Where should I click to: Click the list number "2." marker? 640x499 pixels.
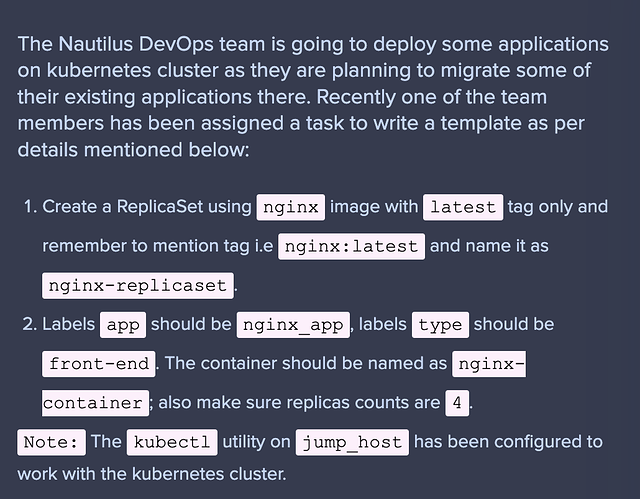pyautogui.click(x=30, y=325)
